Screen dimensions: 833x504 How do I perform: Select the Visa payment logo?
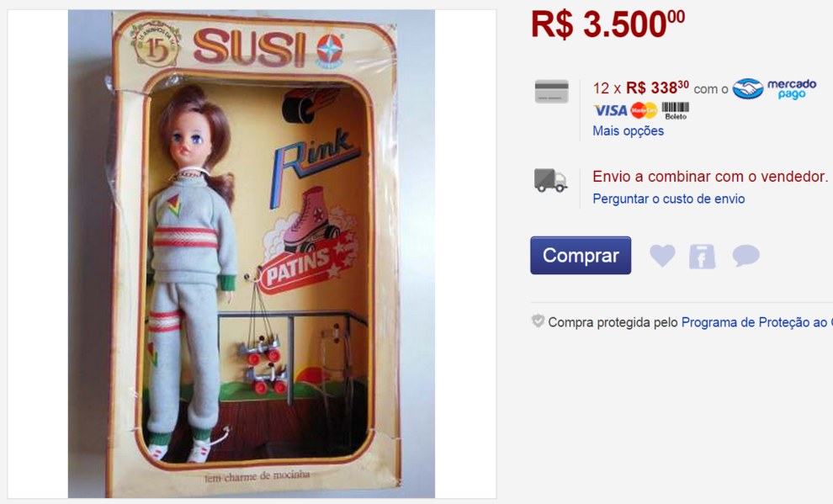[610, 110]
